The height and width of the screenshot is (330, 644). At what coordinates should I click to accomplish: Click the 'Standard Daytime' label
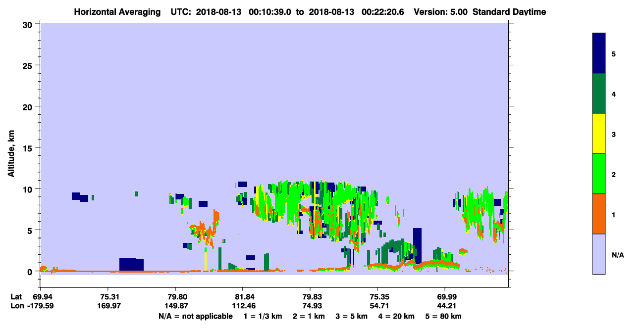point(509,12)
